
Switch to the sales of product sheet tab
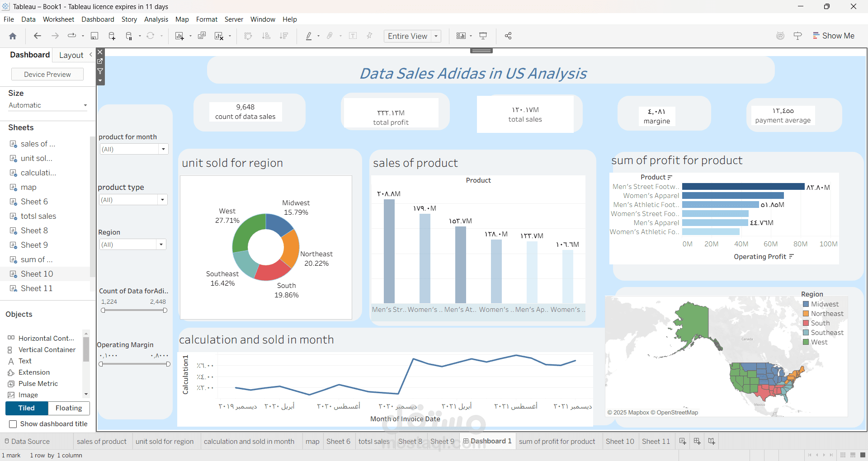[102, 442]
